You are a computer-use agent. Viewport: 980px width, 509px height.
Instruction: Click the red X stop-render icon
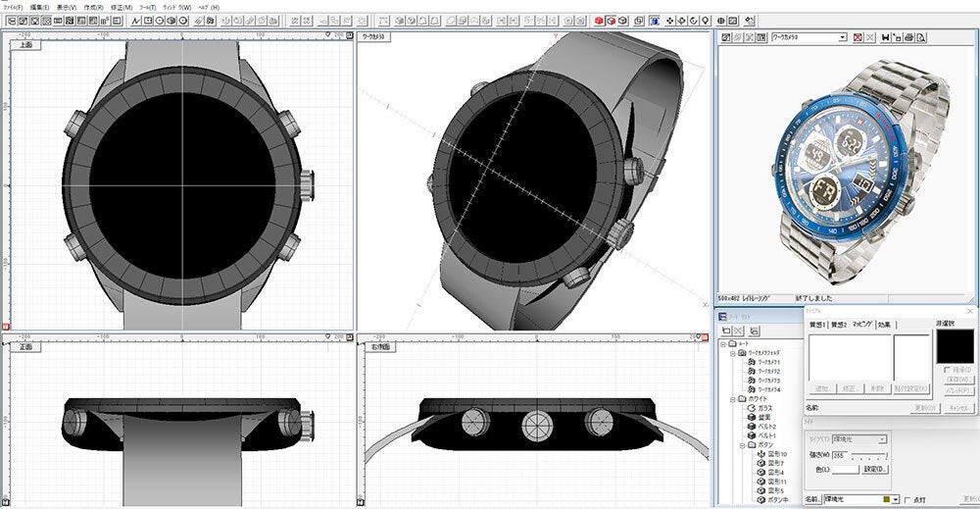coord(857,37)
